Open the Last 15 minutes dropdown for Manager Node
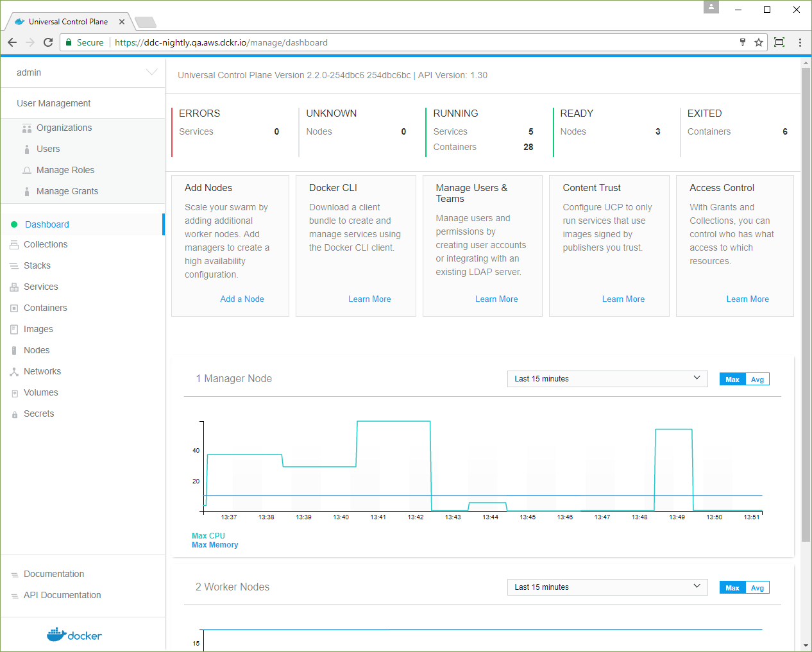The image size is (812, 652). point(607,378)
